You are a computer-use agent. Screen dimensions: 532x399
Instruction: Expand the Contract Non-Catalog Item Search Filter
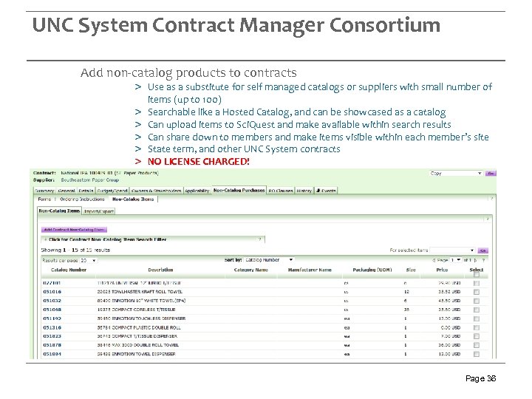click(x=107, y=239)
